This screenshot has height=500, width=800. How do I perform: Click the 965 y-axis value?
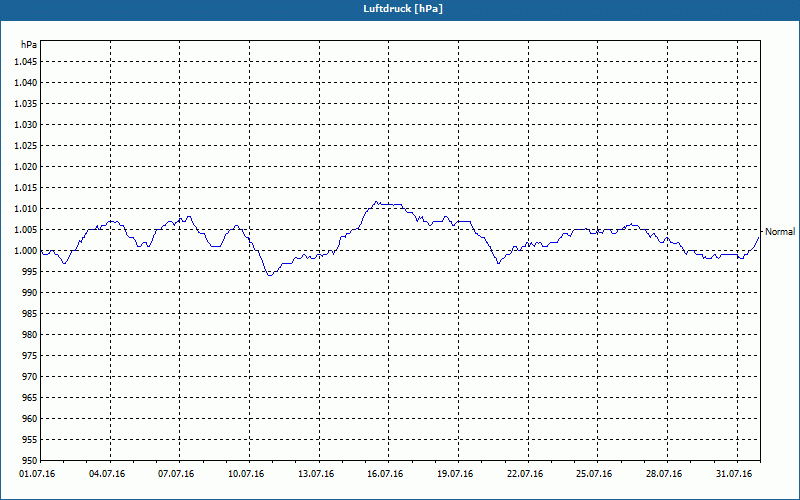click(x=31, y=398)
